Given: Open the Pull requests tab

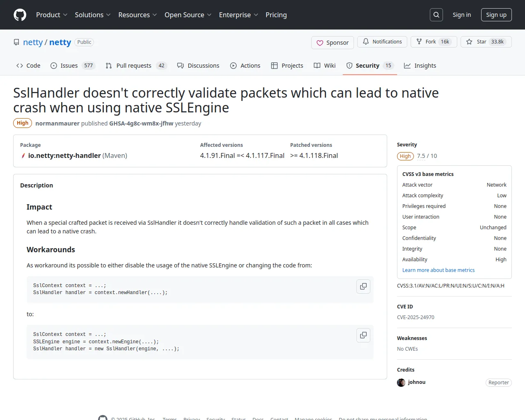Looking at the screenshot, I should (x=136, y=66).
